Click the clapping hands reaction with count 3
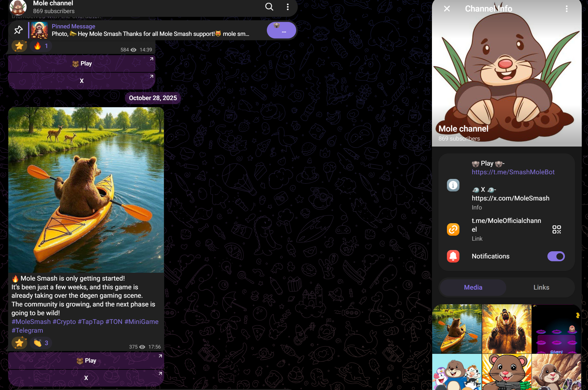The width and height of the screenshot is (588, 390). coord(41,343)
